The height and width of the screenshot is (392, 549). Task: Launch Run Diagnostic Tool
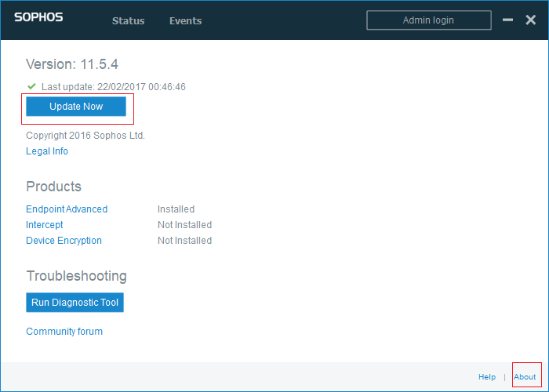tap(75, 302)
